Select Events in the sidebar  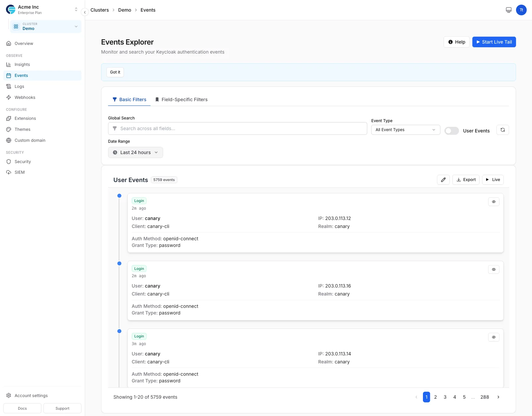(x=42, y=76)
